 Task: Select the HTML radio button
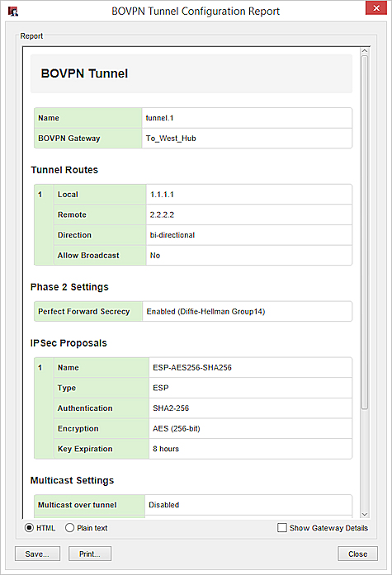pyautogui.click(x=29, y=528)
